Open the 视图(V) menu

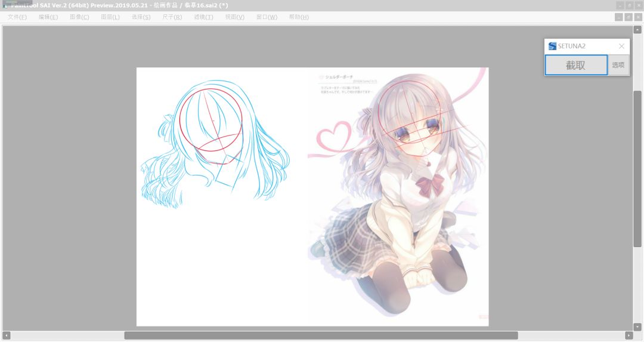coord(235,17)
